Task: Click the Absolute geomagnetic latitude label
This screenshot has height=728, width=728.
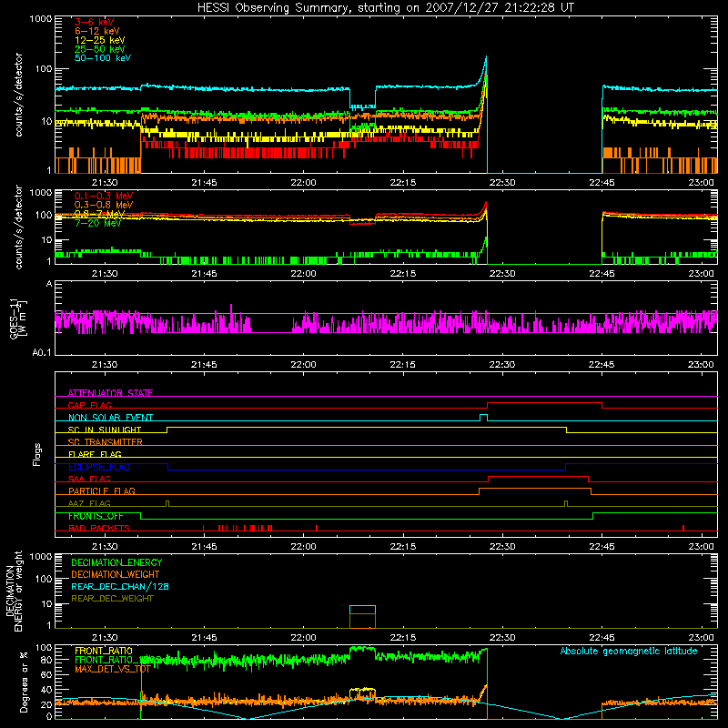Action: 629,651
